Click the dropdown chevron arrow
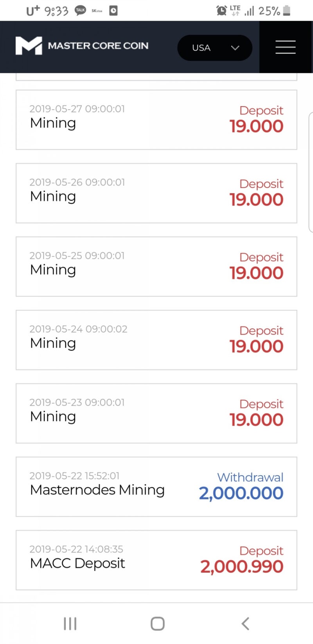This screenshot has height=644, width=313. [235, 48]
